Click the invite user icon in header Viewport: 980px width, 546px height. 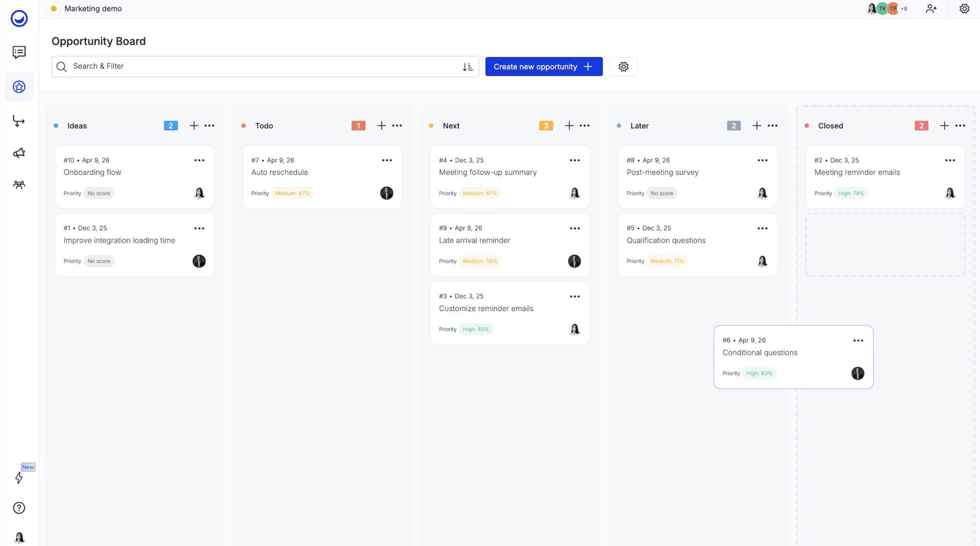coord(931,9)
